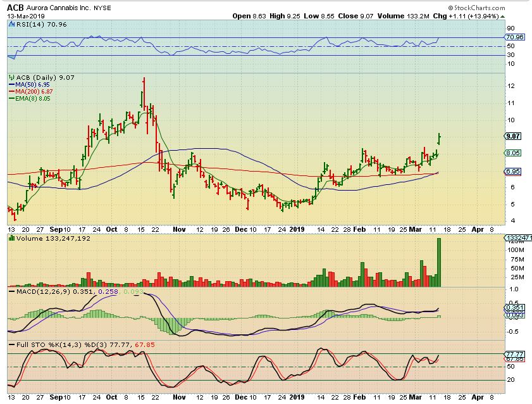Click the Low 8.55 value
The width and height of the screenshot is (532, 404).
pos(319,16)
